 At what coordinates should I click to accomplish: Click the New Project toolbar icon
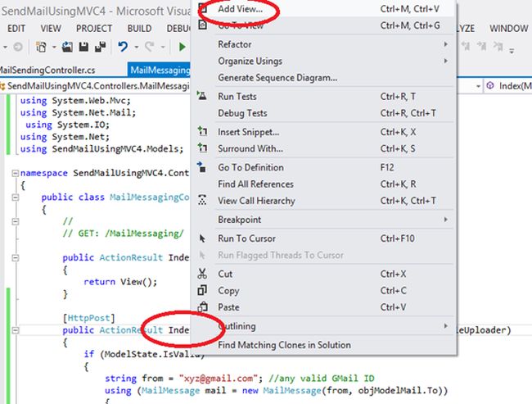pyautogui.click(x=42, y=47)
